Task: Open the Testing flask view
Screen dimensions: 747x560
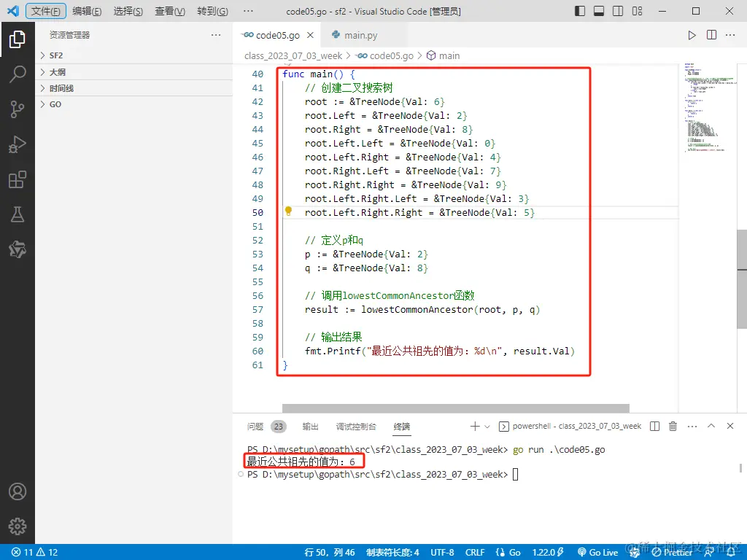Action: pyautogui.click(x=18, y=214)
